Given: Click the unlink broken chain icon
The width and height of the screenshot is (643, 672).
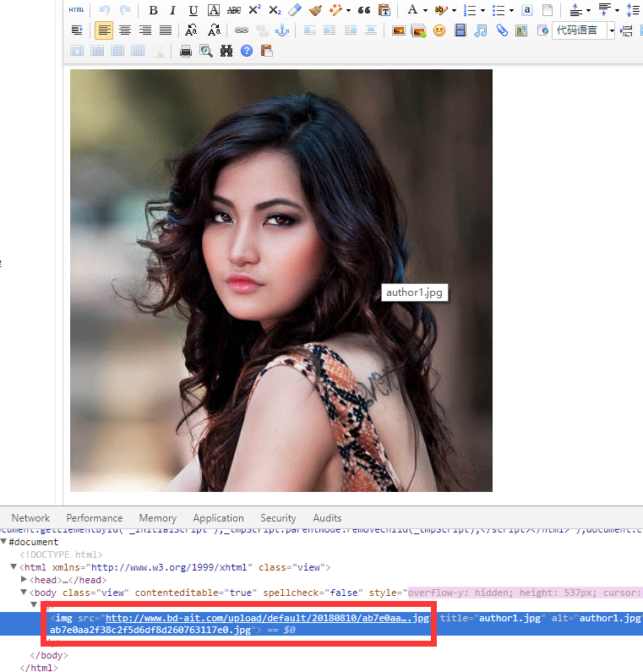Looking at the screenshot, I should (x=262, y=30).
